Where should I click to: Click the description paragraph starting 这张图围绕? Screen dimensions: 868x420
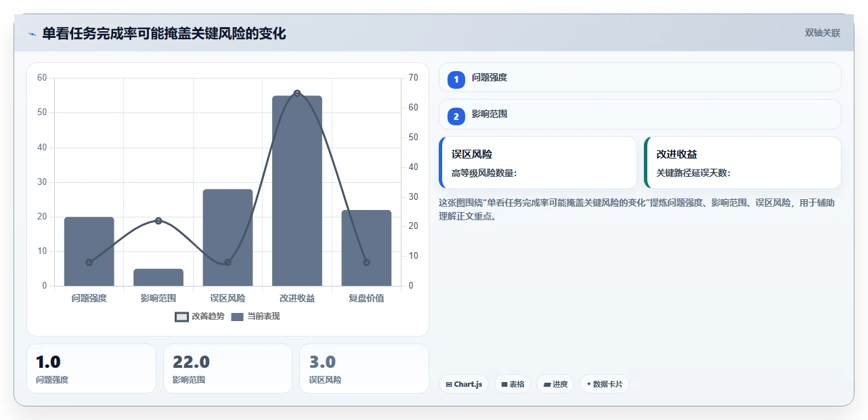coord(638,210)
